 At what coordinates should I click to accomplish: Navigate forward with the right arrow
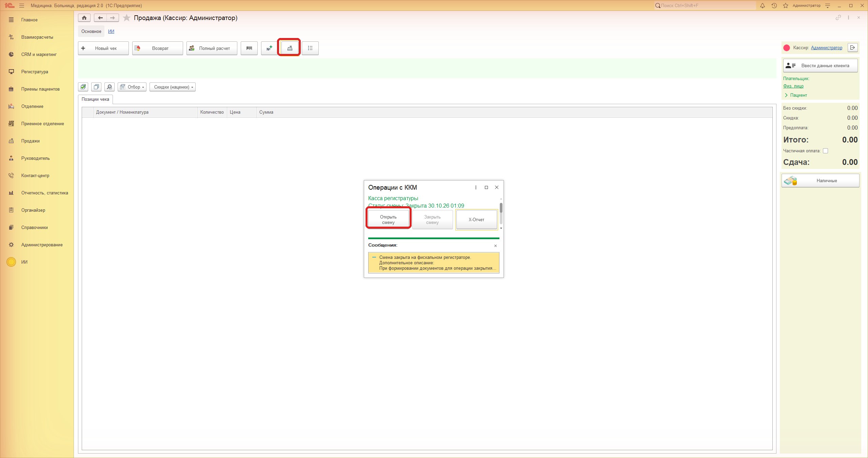point(113,18)
